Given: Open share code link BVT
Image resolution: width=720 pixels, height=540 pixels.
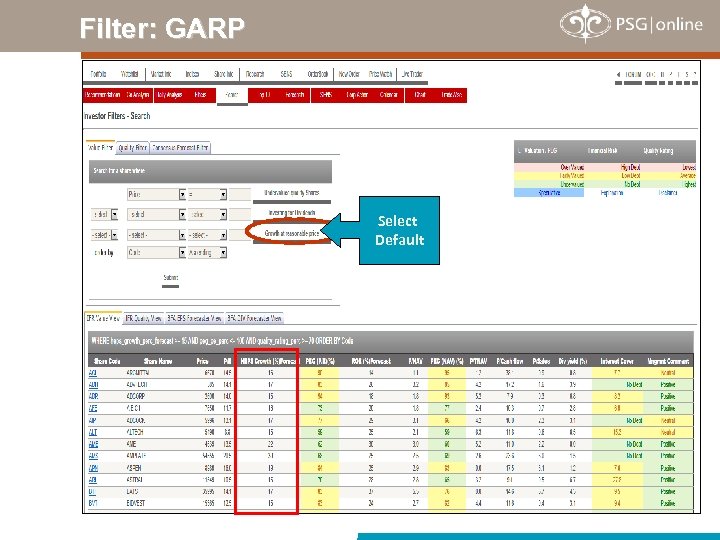Looking at the screenshot, I should 93,503.
